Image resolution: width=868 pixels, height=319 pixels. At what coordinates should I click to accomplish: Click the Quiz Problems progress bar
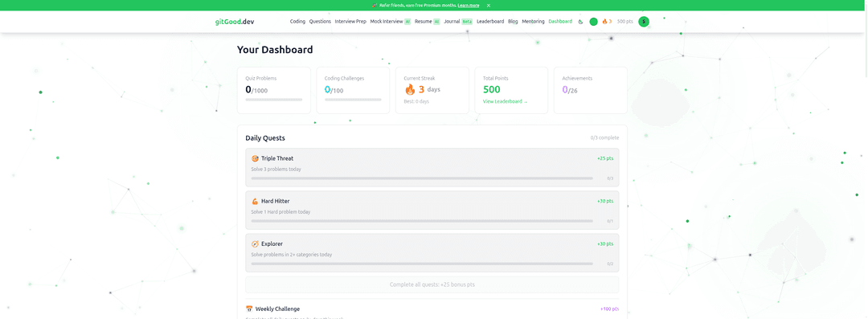(274, 100)
